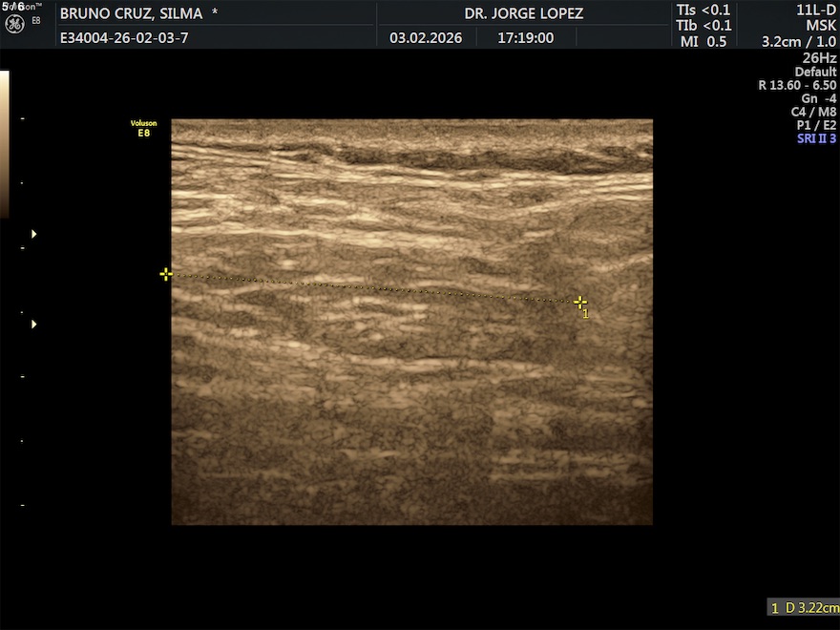Click the exam date 03.02.2026
This screenshot has width=840, height=630.
pos(426,38)
